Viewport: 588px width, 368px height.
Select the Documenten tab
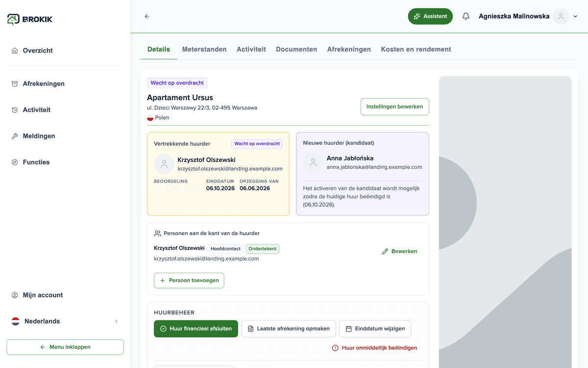tap(296, 49)
